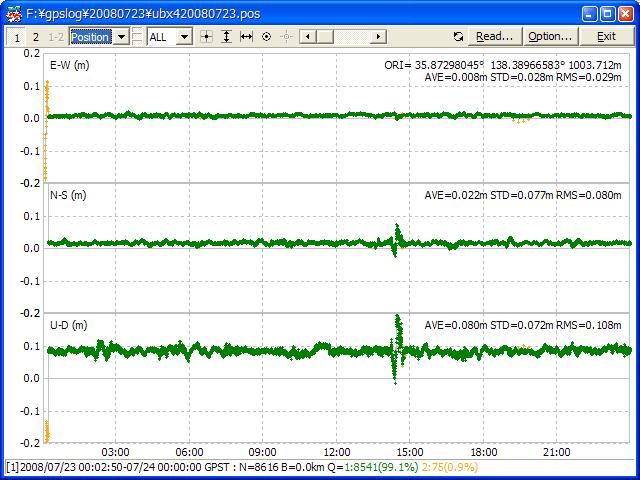The height and width of the screenshot is (480, 640).
Task: Toggle solution 2 display button
Action: coord(36,36)
